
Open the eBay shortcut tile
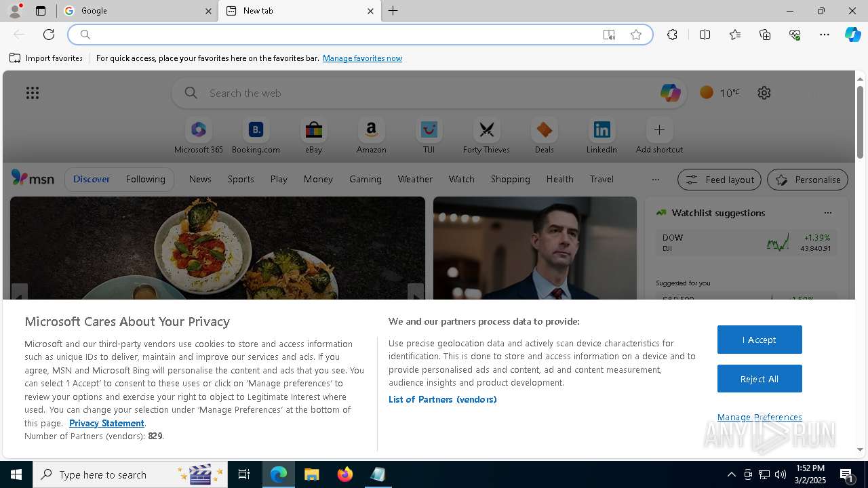313,136
